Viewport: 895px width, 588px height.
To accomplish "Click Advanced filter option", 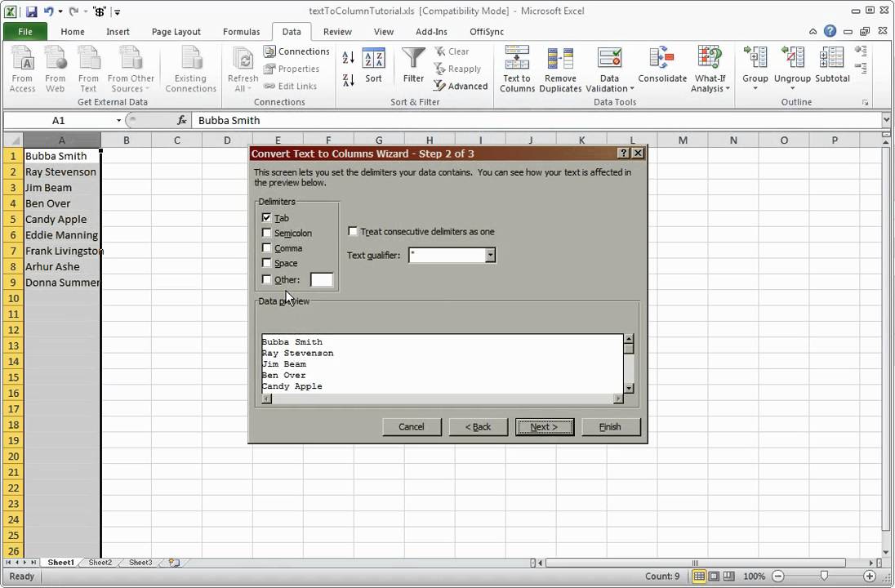I will pyautogui.click(x=461, y=87).
